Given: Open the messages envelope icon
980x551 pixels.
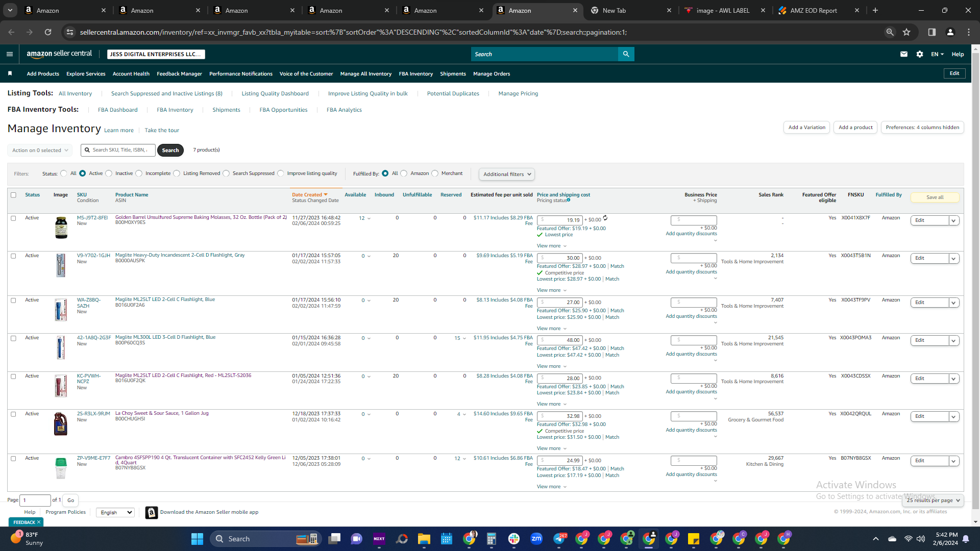Looking at the screenshot, I should 904,54.
